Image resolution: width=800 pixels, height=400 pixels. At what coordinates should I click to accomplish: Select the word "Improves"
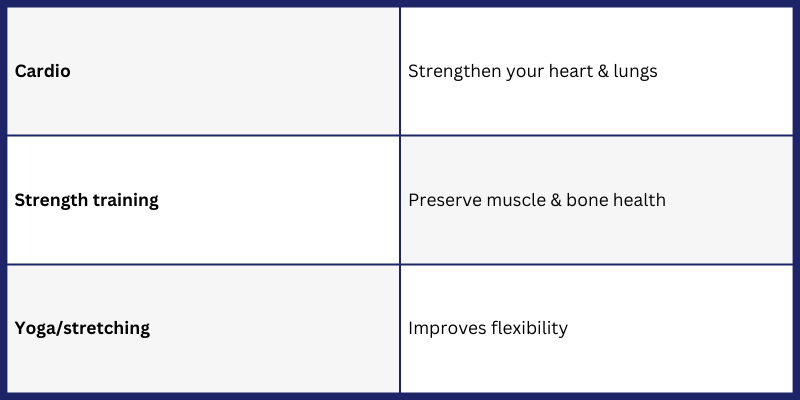point(445,328)
